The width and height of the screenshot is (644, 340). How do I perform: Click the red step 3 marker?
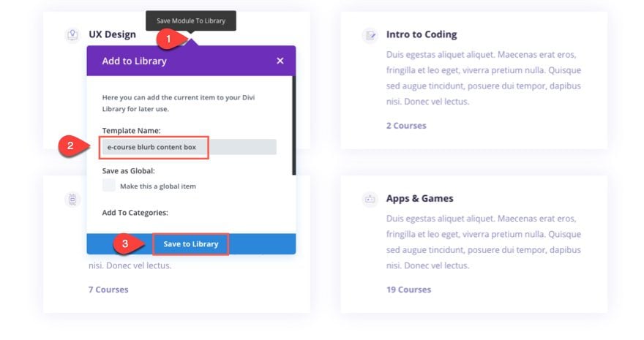(x=126, y=243)
